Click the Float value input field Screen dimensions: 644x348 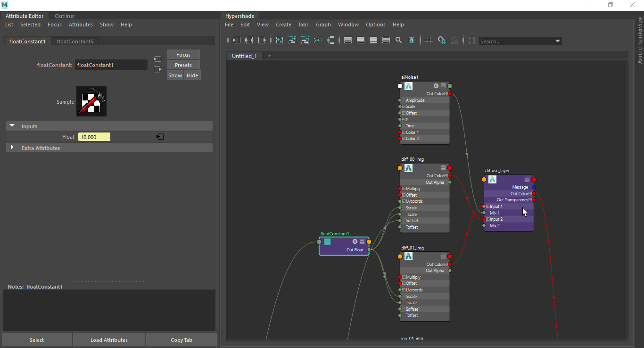(94, 137)
